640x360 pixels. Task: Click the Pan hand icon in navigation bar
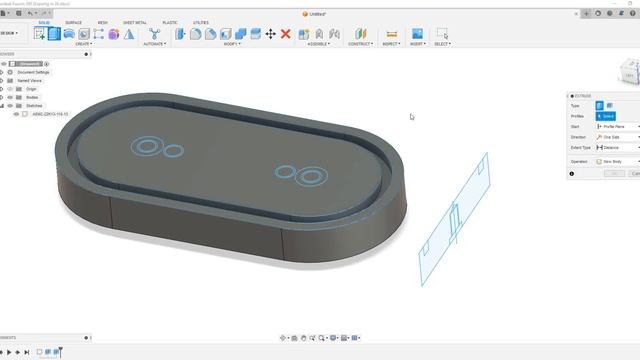click(x=303, y=338)
